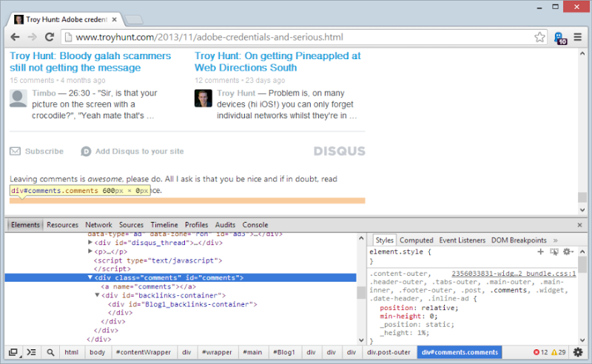Show the 29 warnings indicator

coord(559,352)
